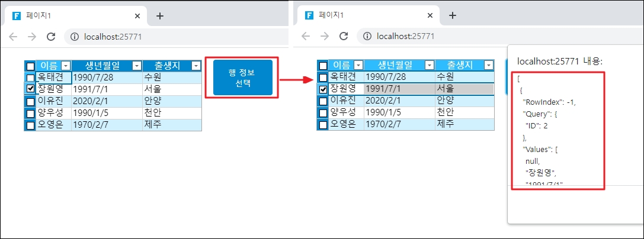
Task: Toggle the select-all header checkbox in right table
Action: click(323, 66)
